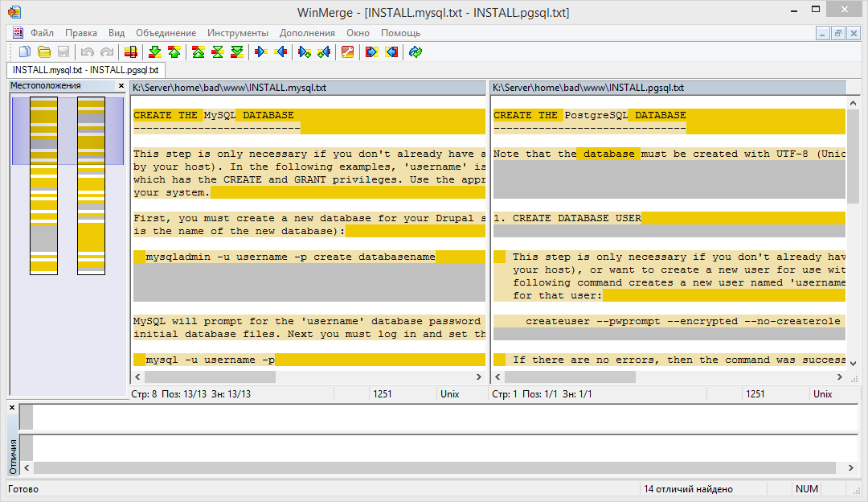Jump to current difference icon

218,52
